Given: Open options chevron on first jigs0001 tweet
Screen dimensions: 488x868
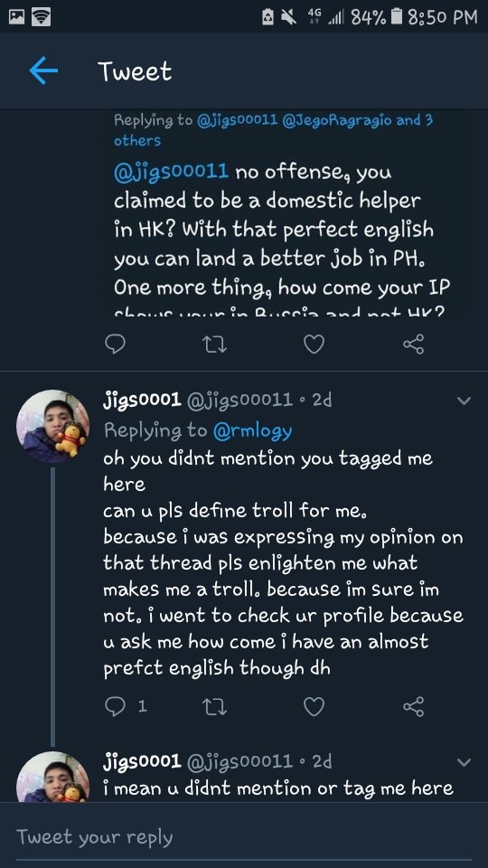Looking at the screenshot, I should [464, 401].
